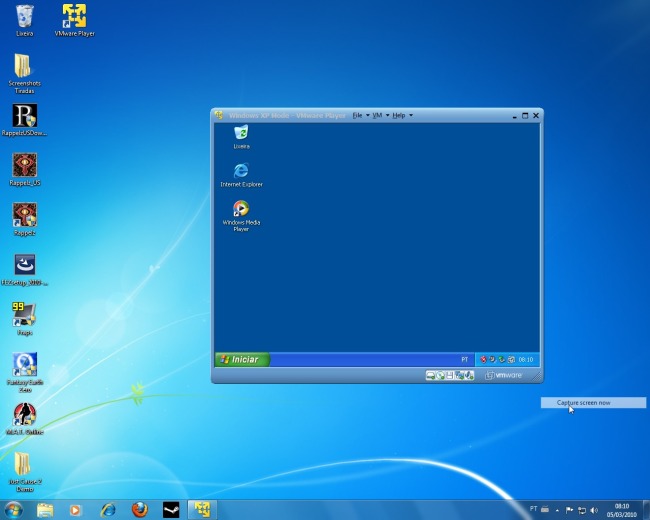Expand the arrow next to VM menu
This screenshot has width=650, height=520.
(387, 115)
